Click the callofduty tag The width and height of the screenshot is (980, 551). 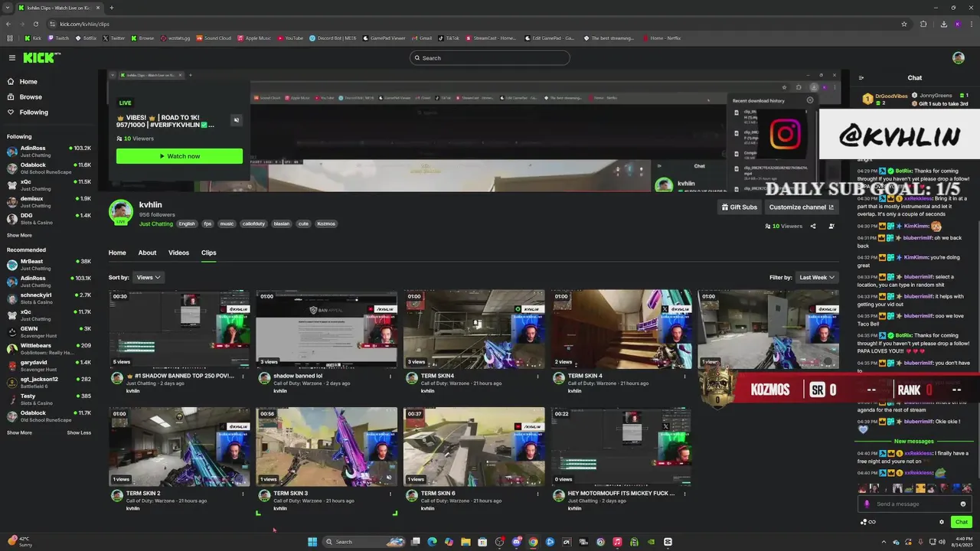[253, 223]
